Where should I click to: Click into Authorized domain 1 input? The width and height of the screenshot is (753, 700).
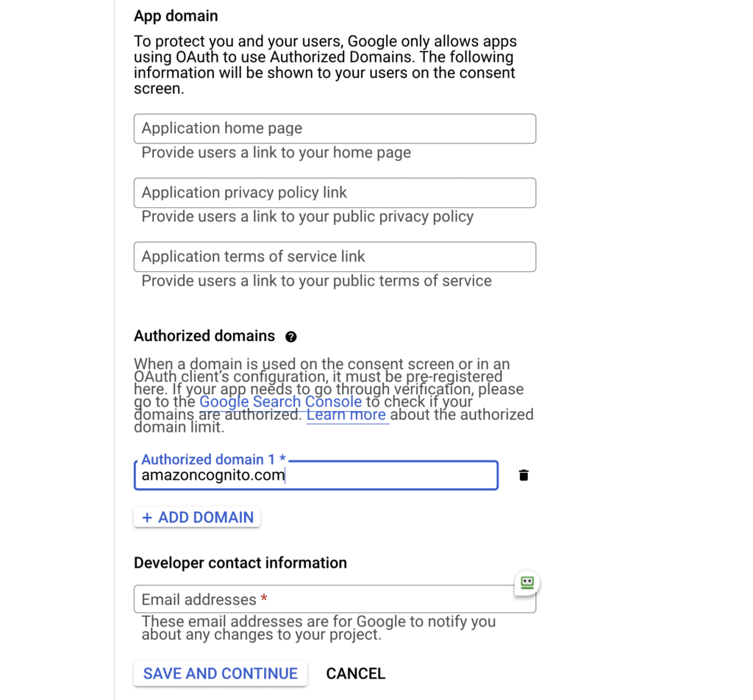(x=316, y=475)
